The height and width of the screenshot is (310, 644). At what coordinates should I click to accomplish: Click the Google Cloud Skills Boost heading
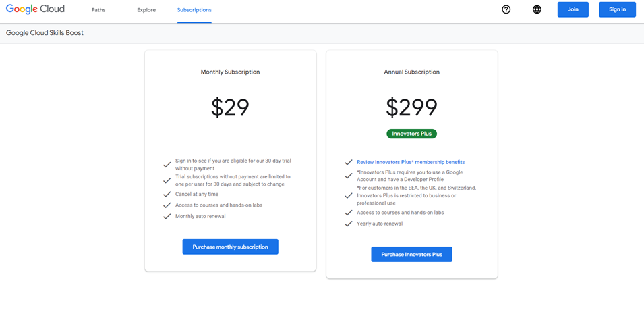coord(45,33)
